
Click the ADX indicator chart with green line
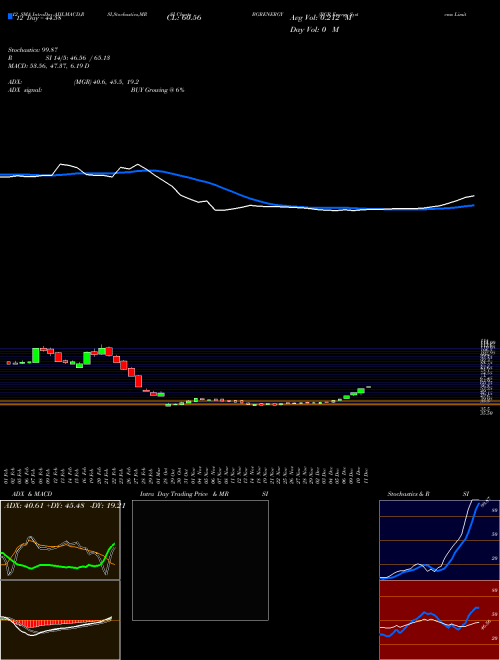(x=60, y=540)
